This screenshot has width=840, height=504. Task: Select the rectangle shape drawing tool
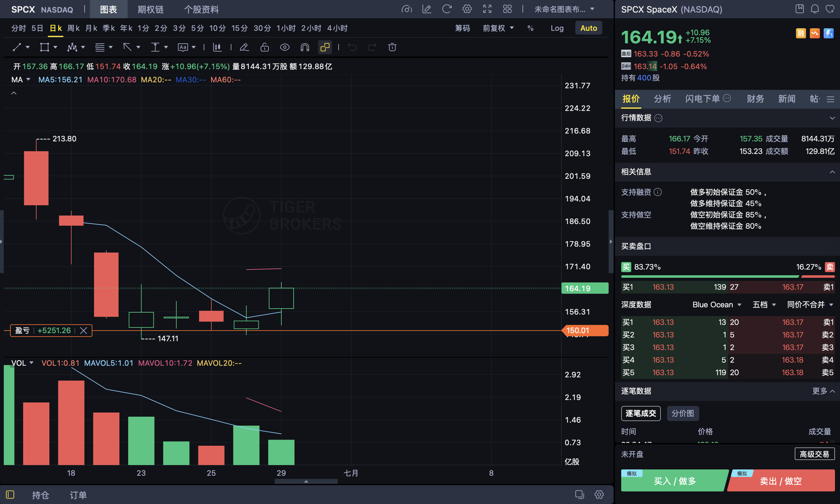point(45,47)
